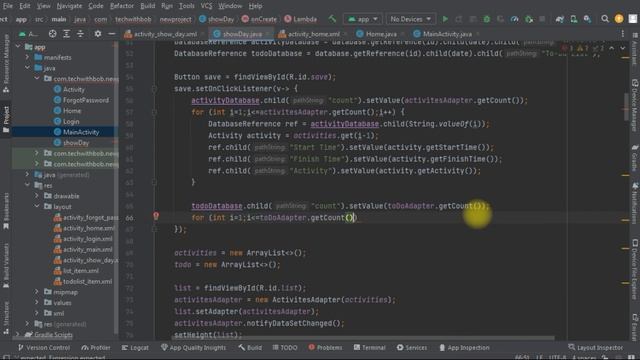Viewport: 640px width, 360px height.
Task: Open Resource Manager sidebar button
Action: (x=6, y=63)
